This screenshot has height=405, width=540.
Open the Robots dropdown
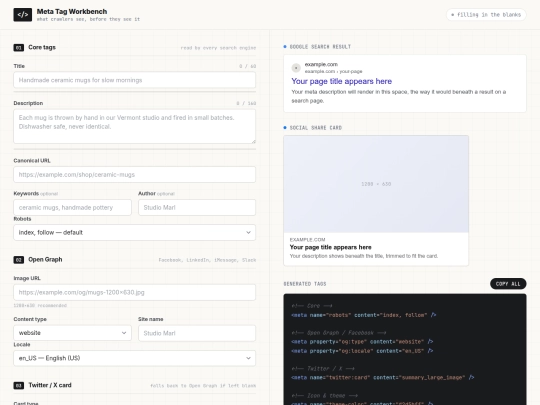point(135,232)
